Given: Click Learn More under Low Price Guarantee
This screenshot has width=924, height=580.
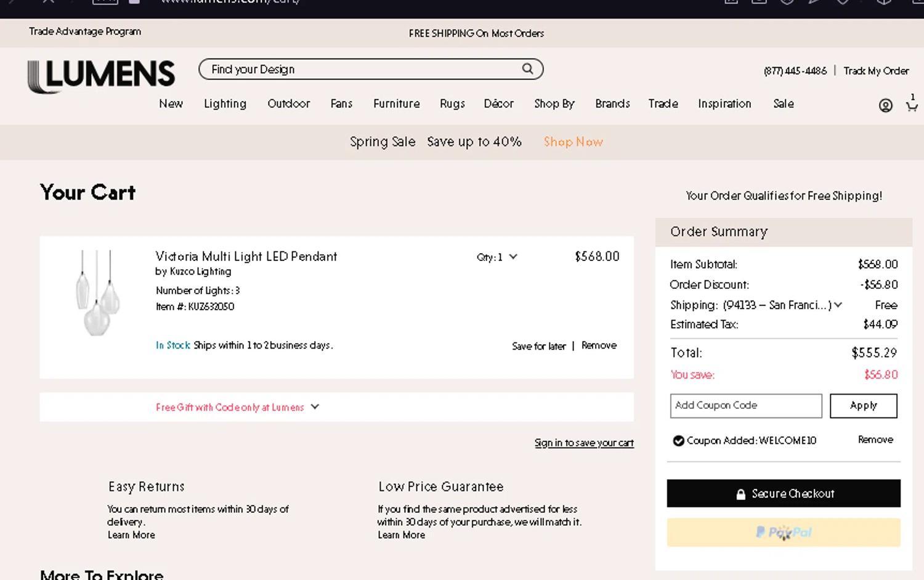Looking at the screenshot, I should point(401,535).
